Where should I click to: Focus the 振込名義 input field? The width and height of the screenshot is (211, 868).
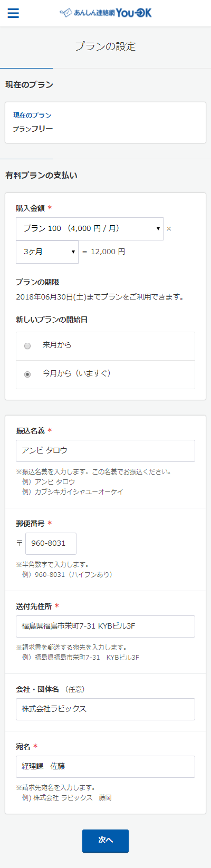[x=105, y=451]
